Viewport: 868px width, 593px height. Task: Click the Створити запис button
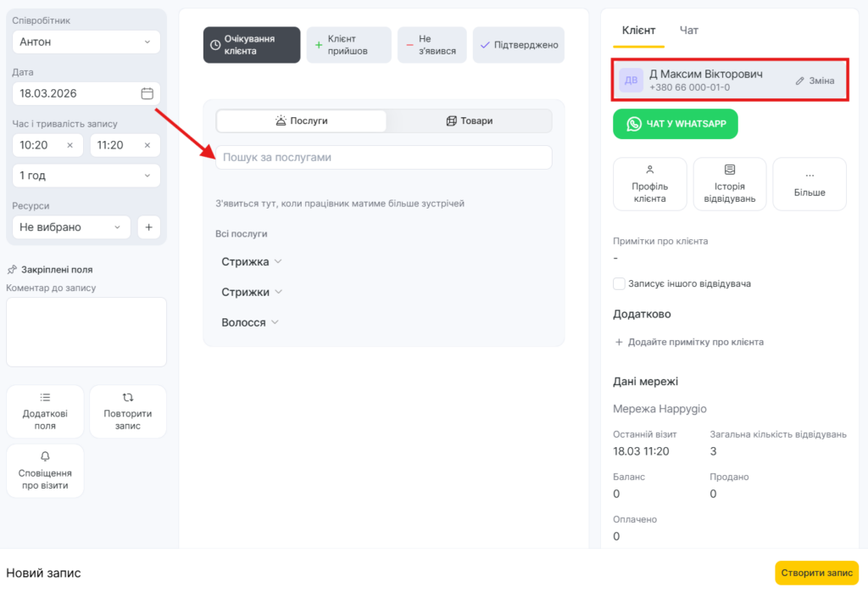(x=816, y=573)
